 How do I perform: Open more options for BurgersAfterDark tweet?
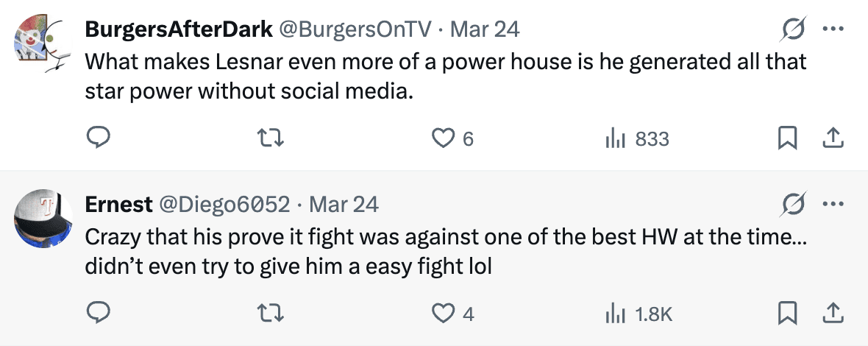[x=831, y=29]
